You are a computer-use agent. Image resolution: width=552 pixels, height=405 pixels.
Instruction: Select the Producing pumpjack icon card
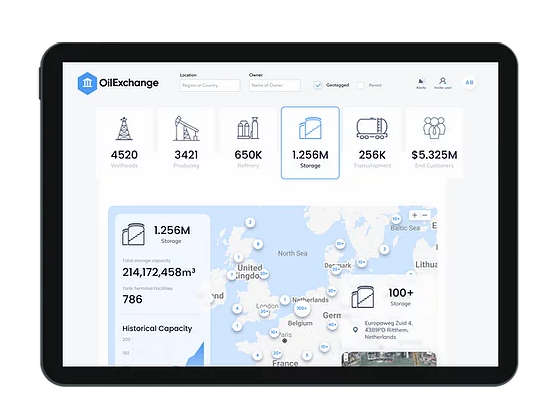point(186,143)
